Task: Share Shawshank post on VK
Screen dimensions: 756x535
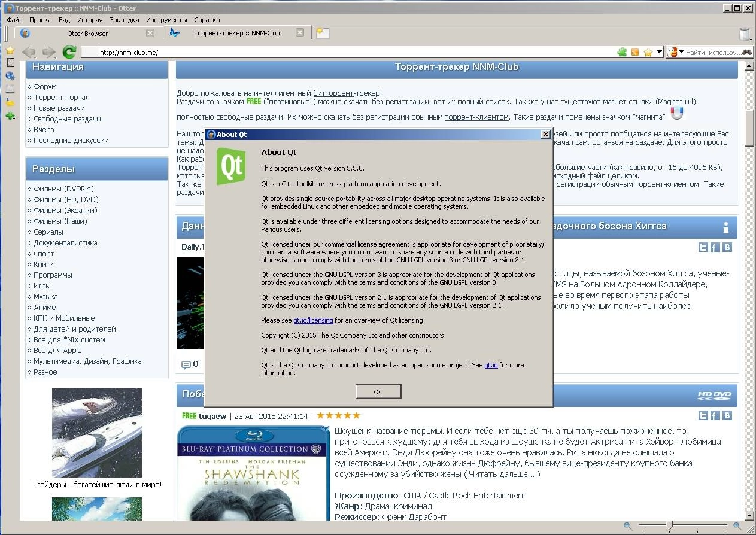Action: (727, 415)
